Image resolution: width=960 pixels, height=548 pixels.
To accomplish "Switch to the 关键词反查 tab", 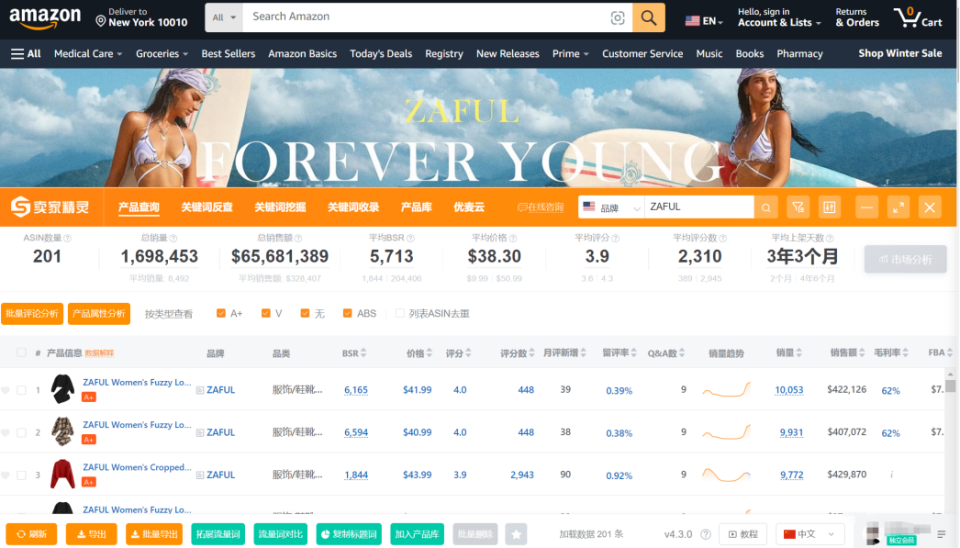I will 207,207.
